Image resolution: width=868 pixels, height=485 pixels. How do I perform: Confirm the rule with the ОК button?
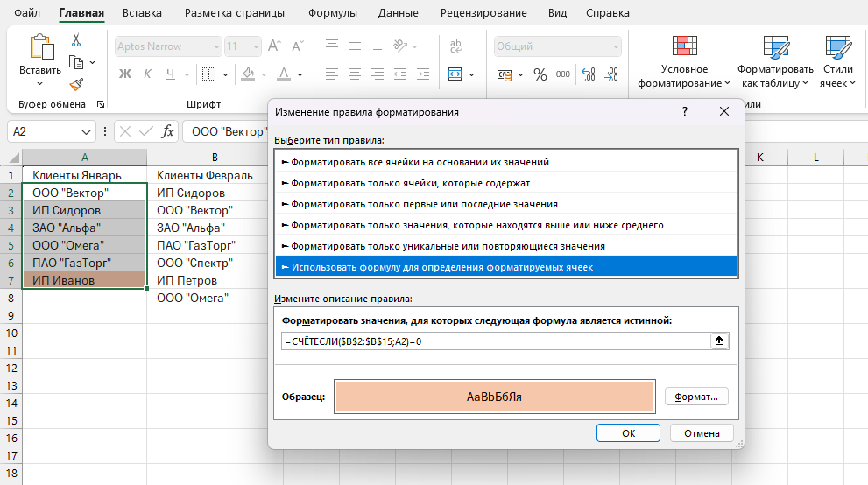coord(628,433)
